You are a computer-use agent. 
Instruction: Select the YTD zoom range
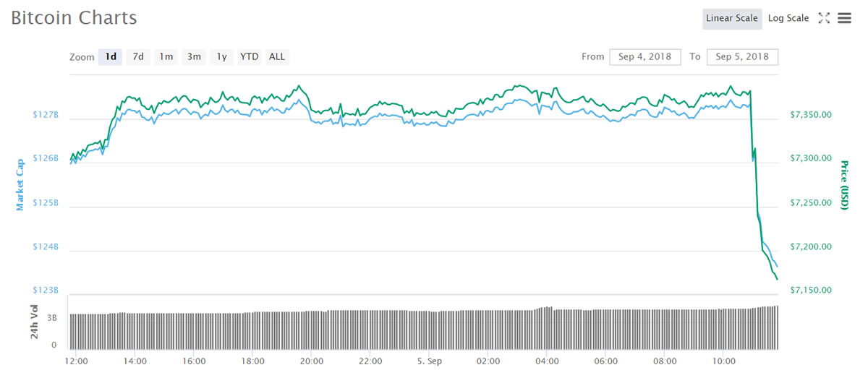(249, 56)
